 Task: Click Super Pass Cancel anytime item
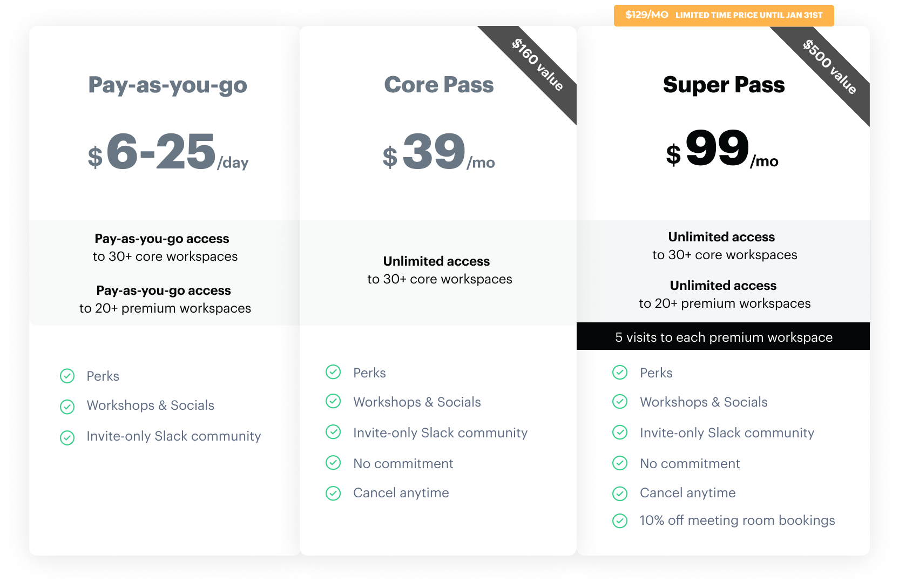click(687, 492)
